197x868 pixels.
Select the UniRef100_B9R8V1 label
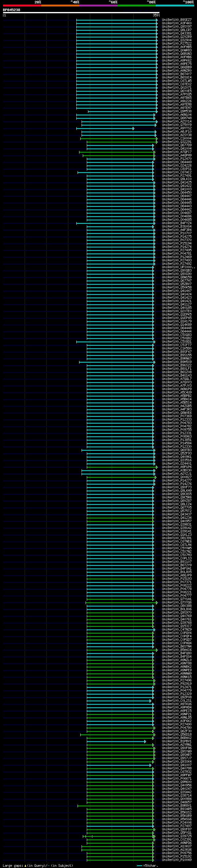click(176, 806)
